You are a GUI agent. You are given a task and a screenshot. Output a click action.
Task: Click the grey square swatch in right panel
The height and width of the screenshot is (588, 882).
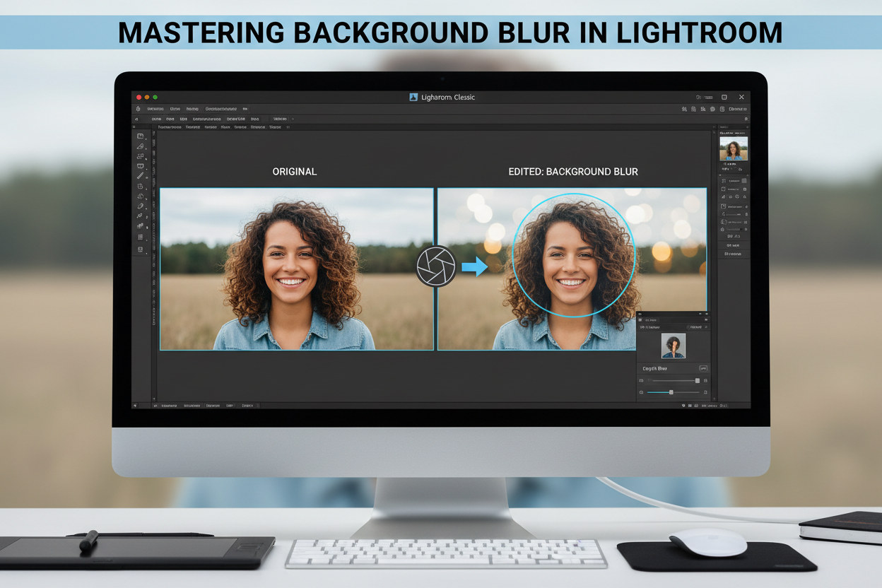[744, 181]
